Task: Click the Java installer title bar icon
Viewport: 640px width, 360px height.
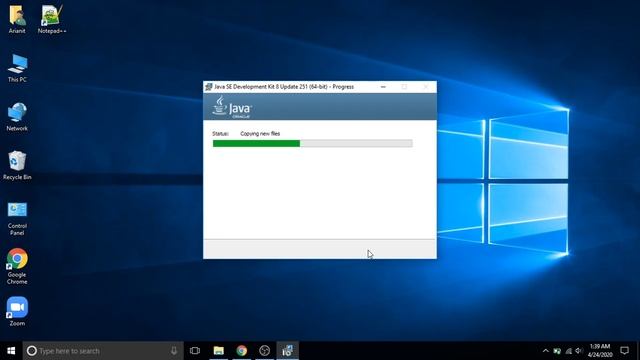Action: 209,87
